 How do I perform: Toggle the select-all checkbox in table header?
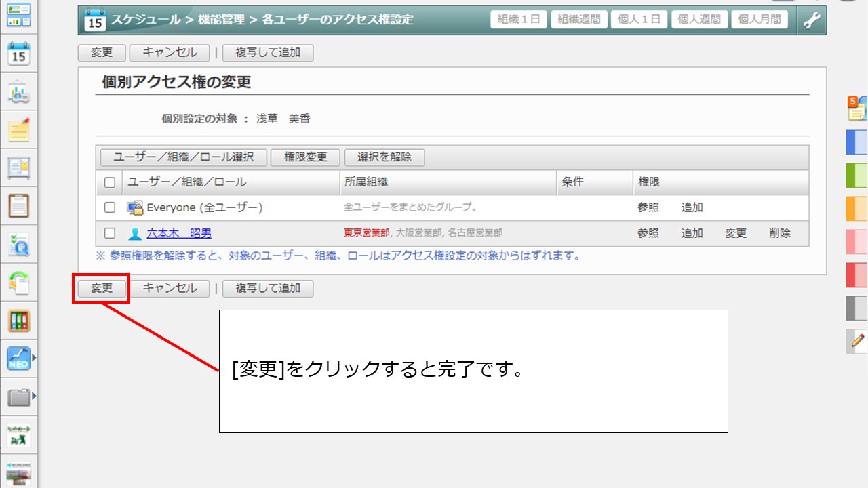[110, 182]
